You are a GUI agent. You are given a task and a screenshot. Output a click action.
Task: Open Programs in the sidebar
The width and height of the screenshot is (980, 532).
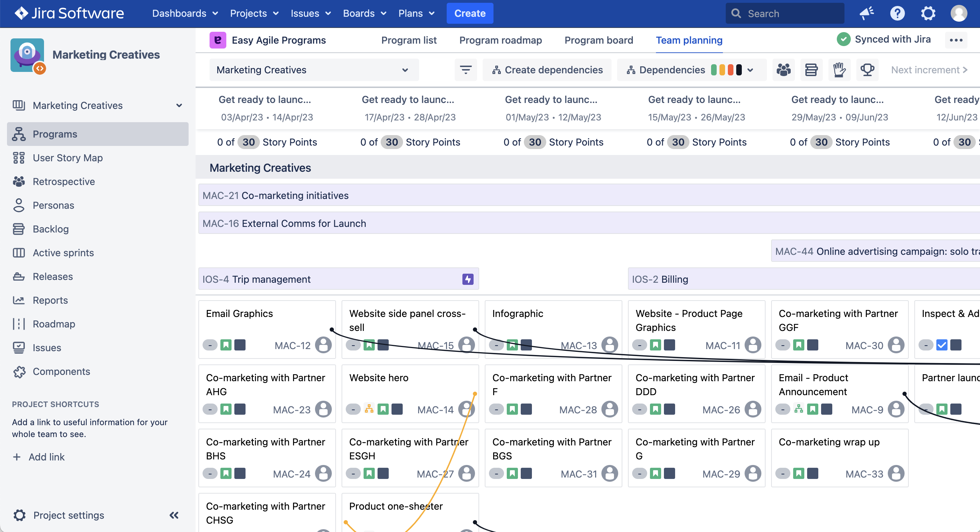point(98,134)
